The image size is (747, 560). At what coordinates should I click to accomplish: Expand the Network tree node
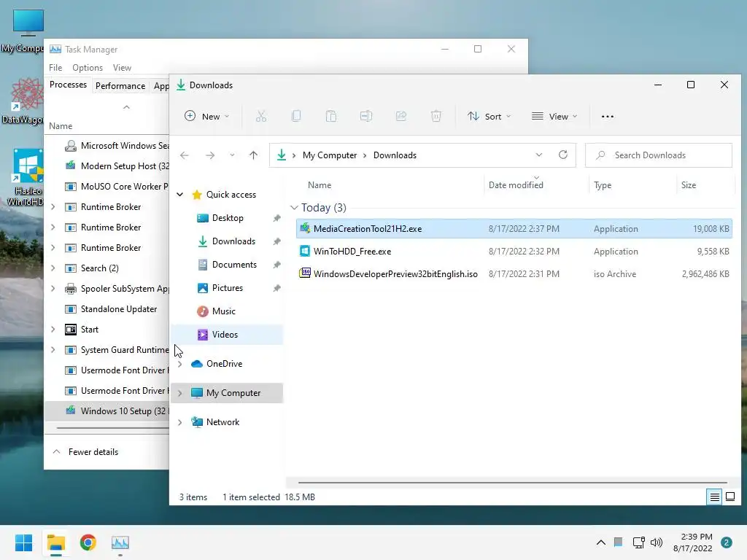tap(180, 422)
